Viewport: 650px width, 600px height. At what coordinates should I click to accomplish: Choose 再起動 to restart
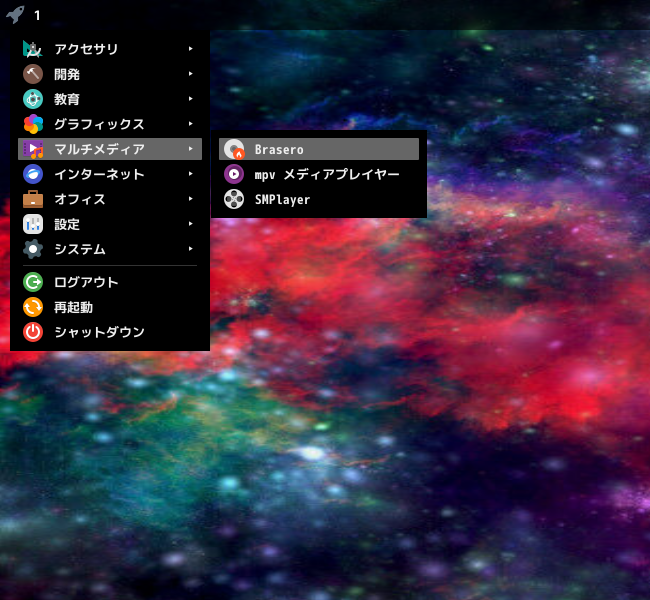110,307
